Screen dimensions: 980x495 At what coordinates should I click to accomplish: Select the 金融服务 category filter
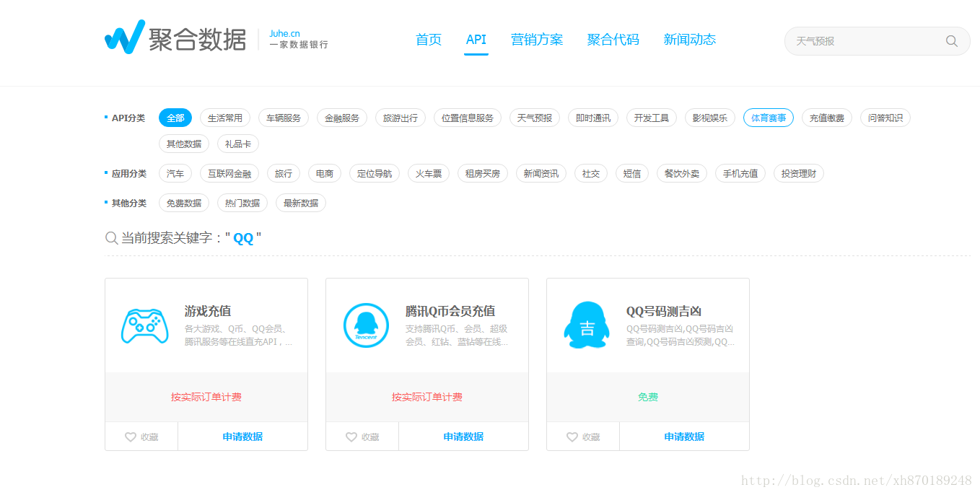(x=342, y=118)
